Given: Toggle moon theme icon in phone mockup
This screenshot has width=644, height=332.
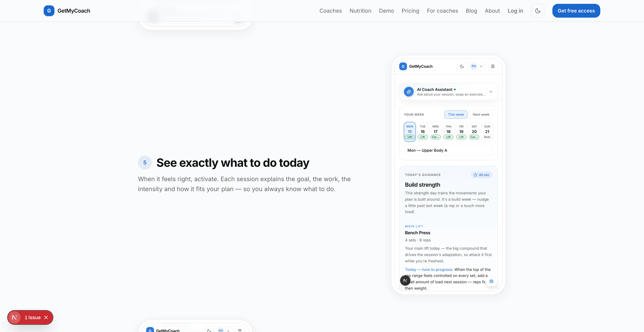Looking at the screenshot, I should coord(462,66).
